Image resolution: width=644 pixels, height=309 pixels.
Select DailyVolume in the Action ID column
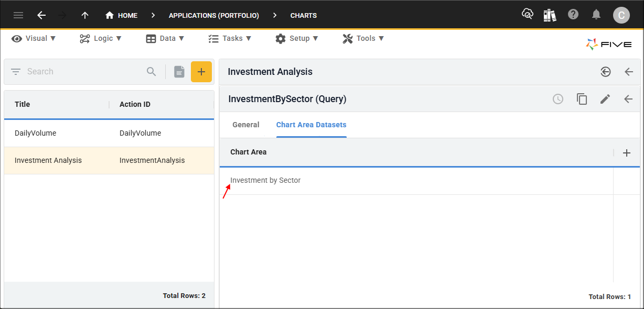coord(140,133)
